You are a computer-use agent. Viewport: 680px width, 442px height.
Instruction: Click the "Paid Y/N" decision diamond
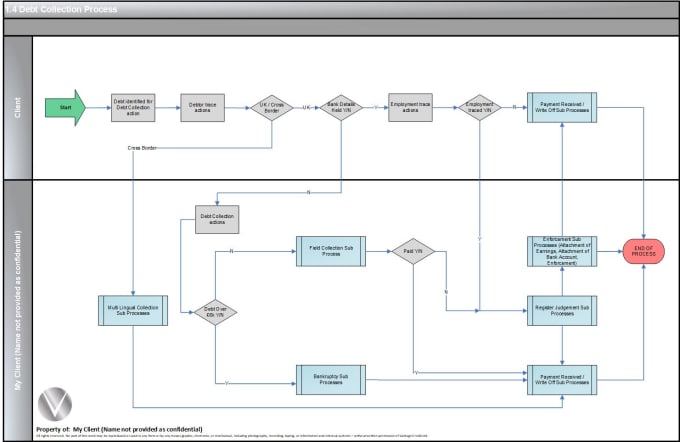click(413, 251)
